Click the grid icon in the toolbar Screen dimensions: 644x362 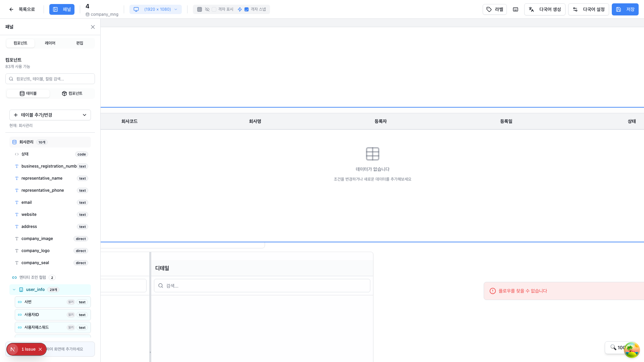coord(200,9)
